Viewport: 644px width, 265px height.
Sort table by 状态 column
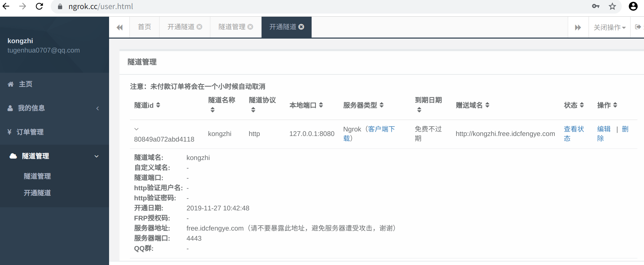(x=582, y=105)
